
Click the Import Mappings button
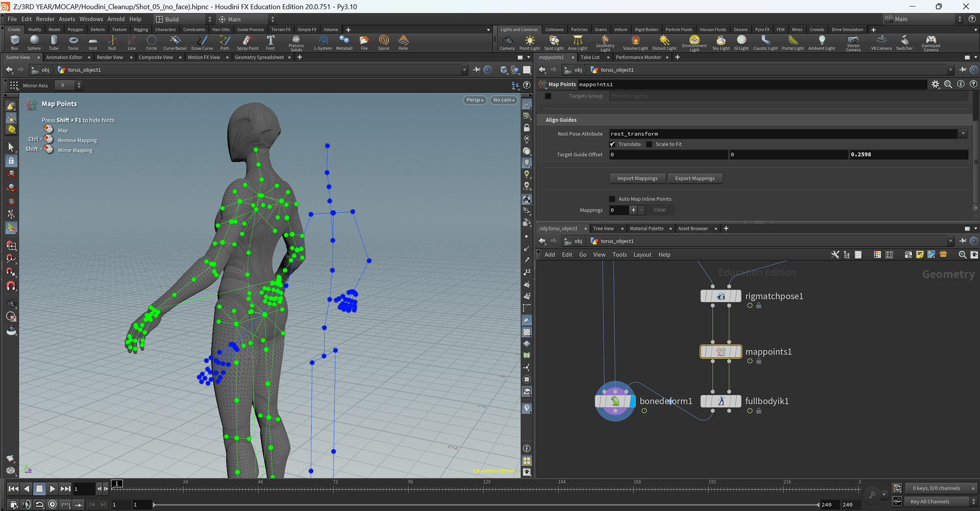(638, 178)
